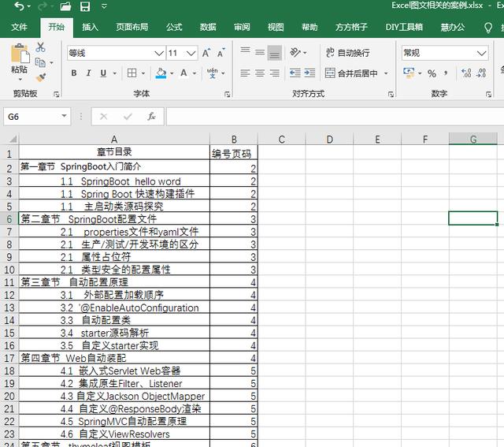Click the Open folder icon in title bar
The image size is (504, 447).
coord(65,6)
